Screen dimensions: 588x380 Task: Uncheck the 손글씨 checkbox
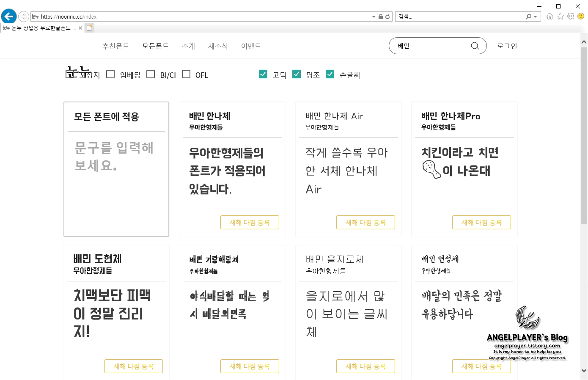(330, 74)
